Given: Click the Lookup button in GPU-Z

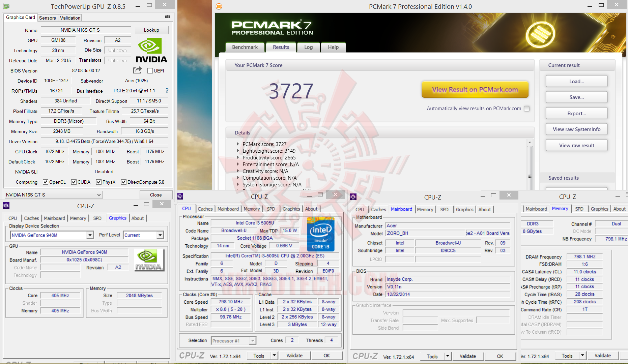Looking at the screenshot, I should pyautogui.click(x=151, y=30).
